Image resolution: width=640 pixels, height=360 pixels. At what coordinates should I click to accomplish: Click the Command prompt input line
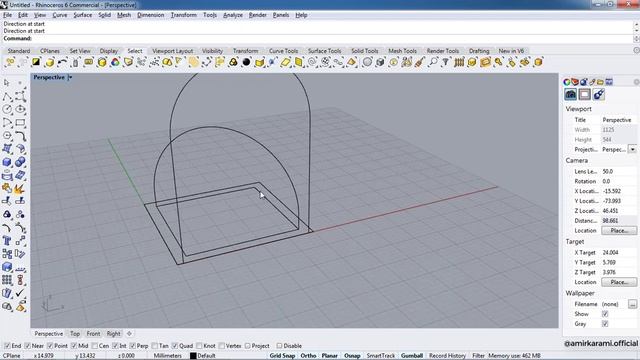tap(317, 38)
